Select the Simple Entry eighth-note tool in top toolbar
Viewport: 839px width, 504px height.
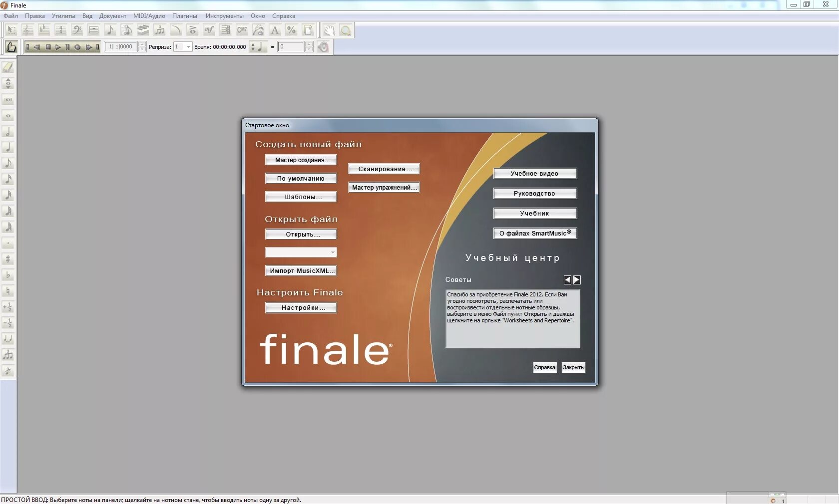(x=110, y=30)
